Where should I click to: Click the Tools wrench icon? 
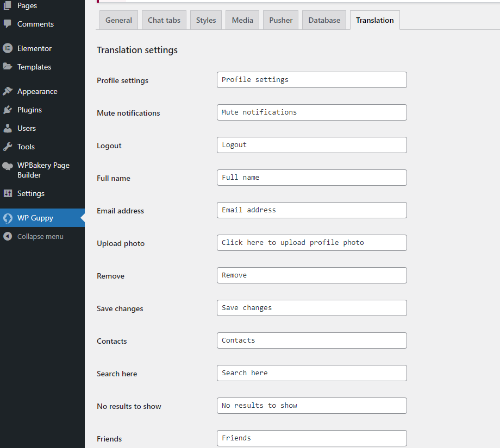pyautogui.click(x=8, y=147)
